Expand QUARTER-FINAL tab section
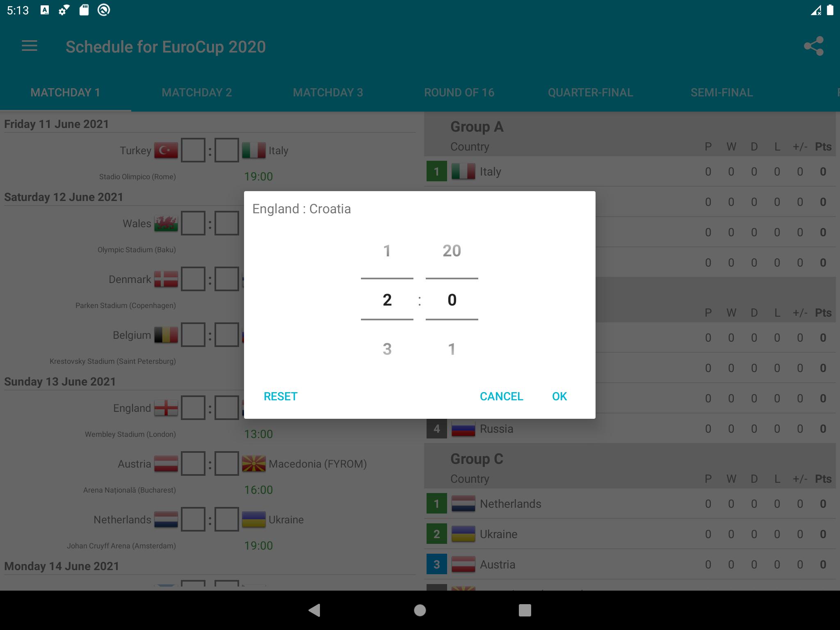This screenshot has height=630, width=840. tap(591, 92)
